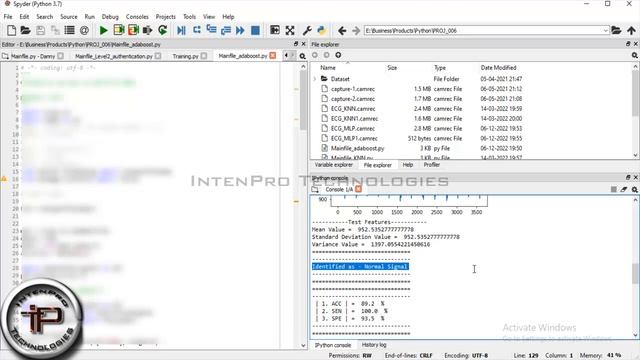Step over the current line in debugger

click(x=197, y=30)
